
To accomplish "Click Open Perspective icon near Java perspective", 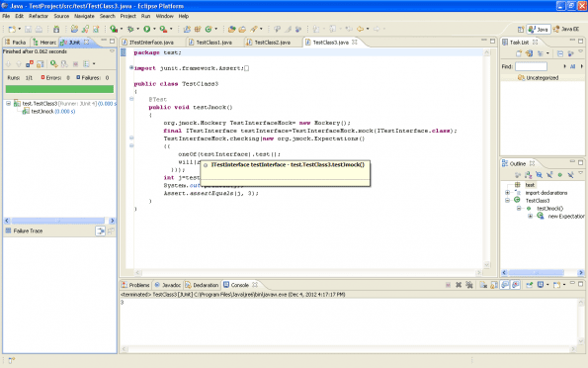I will tap(521, 29).
